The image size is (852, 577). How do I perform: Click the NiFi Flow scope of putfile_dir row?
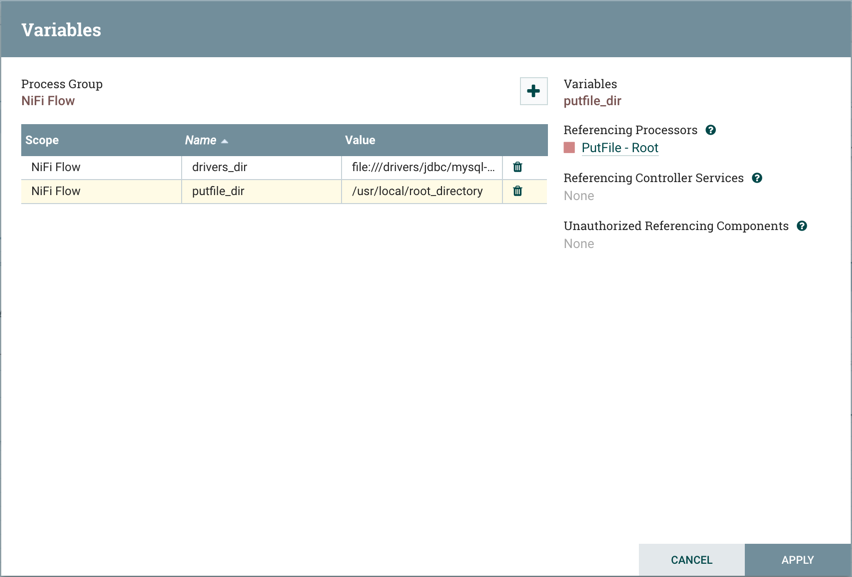pyautogui.click(x=56, y=191)
